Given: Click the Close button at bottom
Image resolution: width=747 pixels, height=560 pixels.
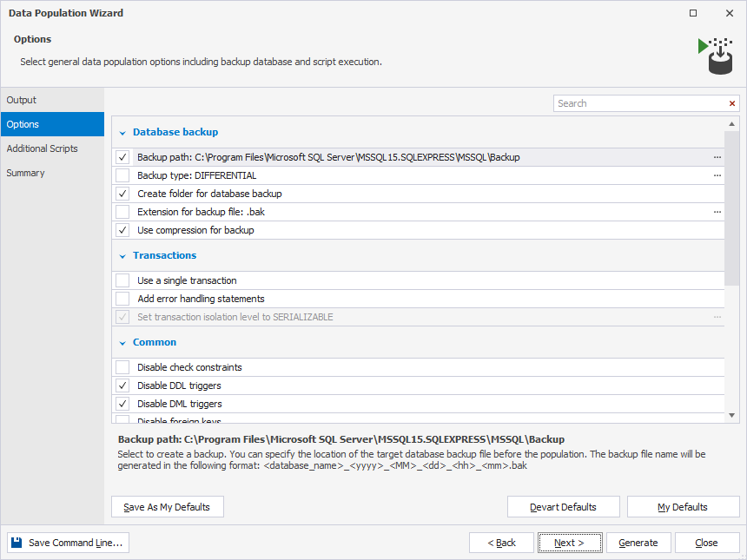Looking at the screenshot, I should coord(706,543).
